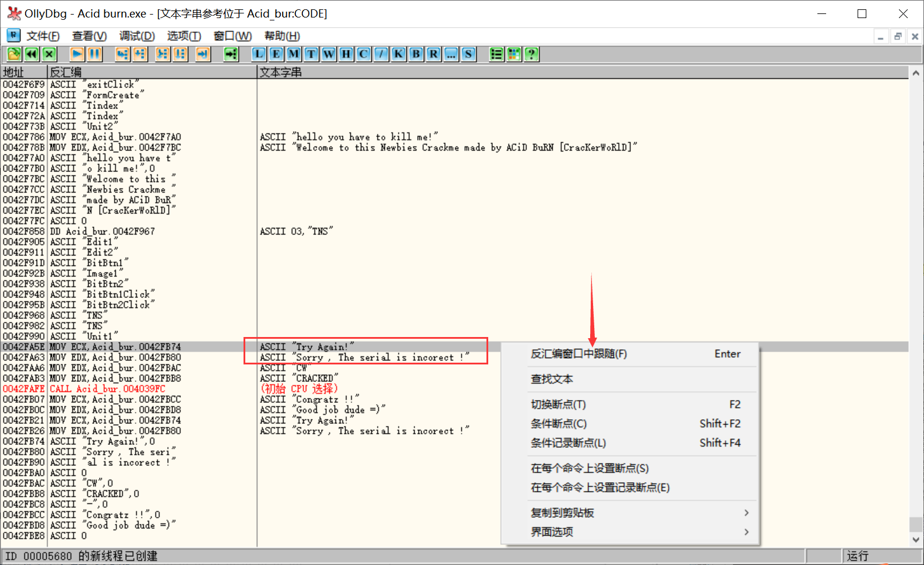Screen dimensions: 924x565
Task: Click the Help question mark icon
Action: click(531, 54)
